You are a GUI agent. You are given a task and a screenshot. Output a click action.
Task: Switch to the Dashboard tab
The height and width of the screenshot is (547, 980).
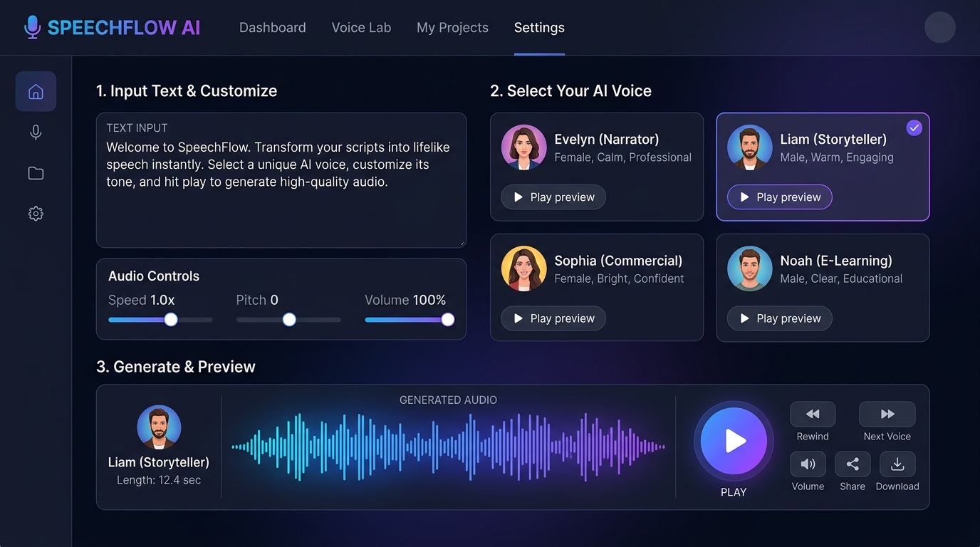pyautogui.click(x=272, y=27)
